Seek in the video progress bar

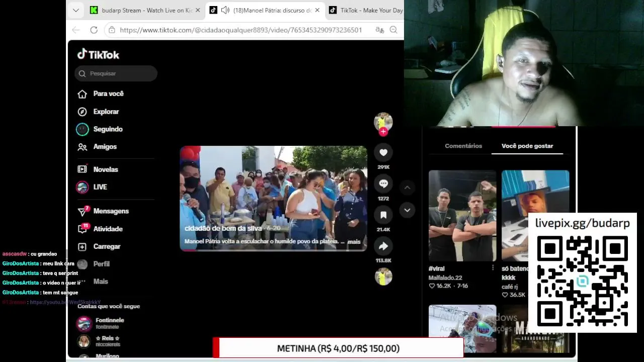tap(274, 250)
